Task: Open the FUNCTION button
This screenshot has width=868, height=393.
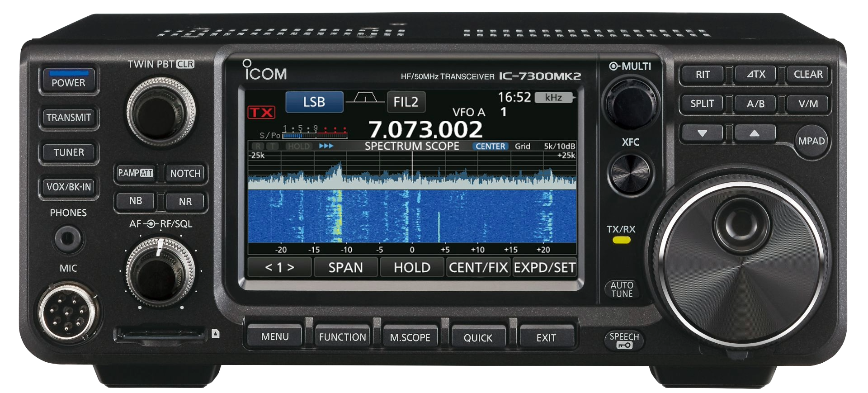Action: 343,337
